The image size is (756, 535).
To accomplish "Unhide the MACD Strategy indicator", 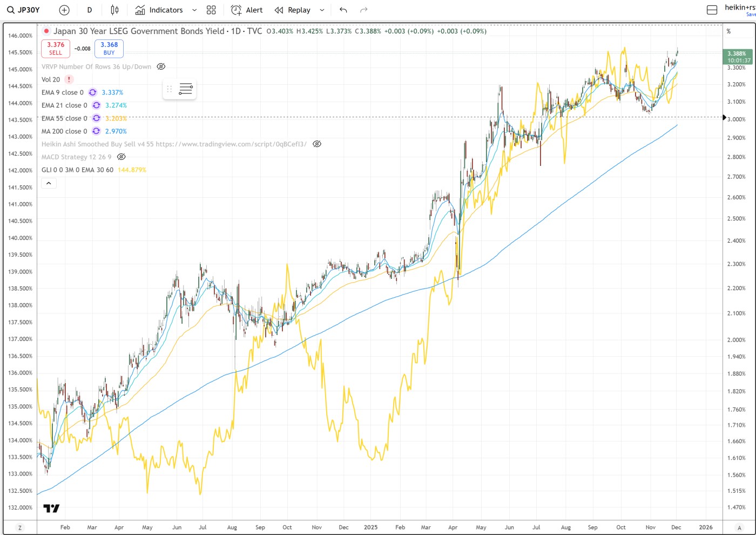I will [122, 157].
